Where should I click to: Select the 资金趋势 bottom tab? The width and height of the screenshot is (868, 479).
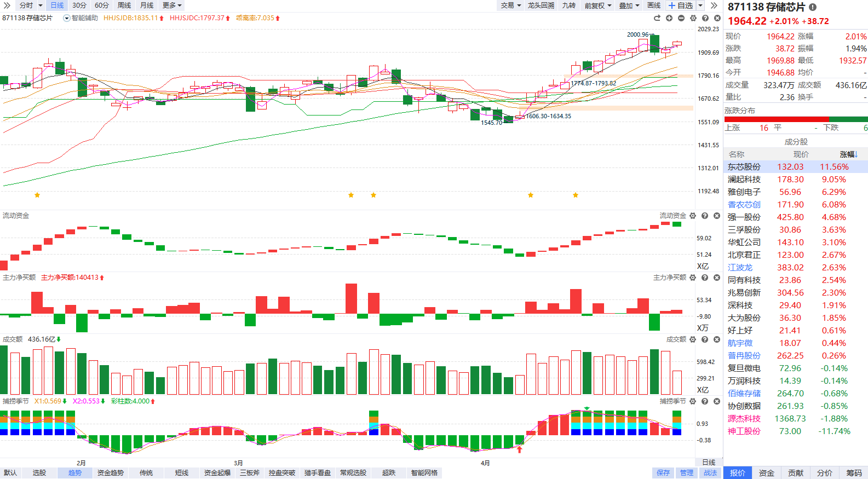tap(110, 473)
